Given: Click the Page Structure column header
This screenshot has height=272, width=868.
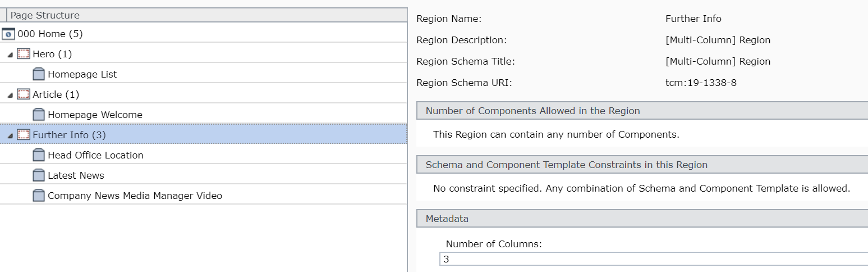Looking at the screenshot, I should (206, 15).
